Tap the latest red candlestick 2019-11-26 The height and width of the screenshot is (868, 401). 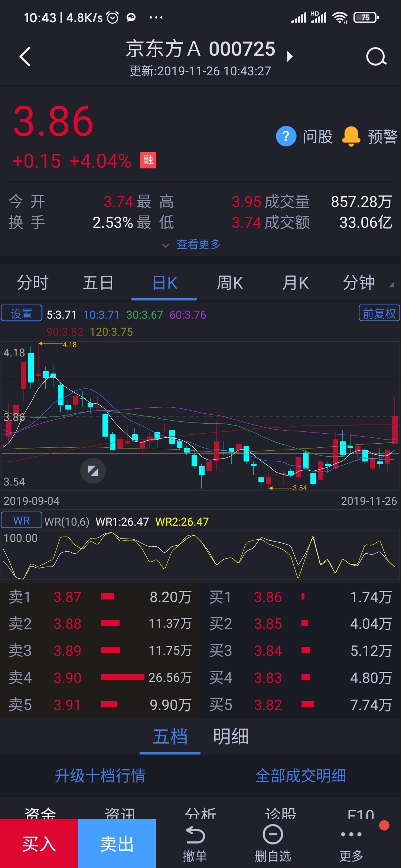pyautogui.click(x=395, y=429)
